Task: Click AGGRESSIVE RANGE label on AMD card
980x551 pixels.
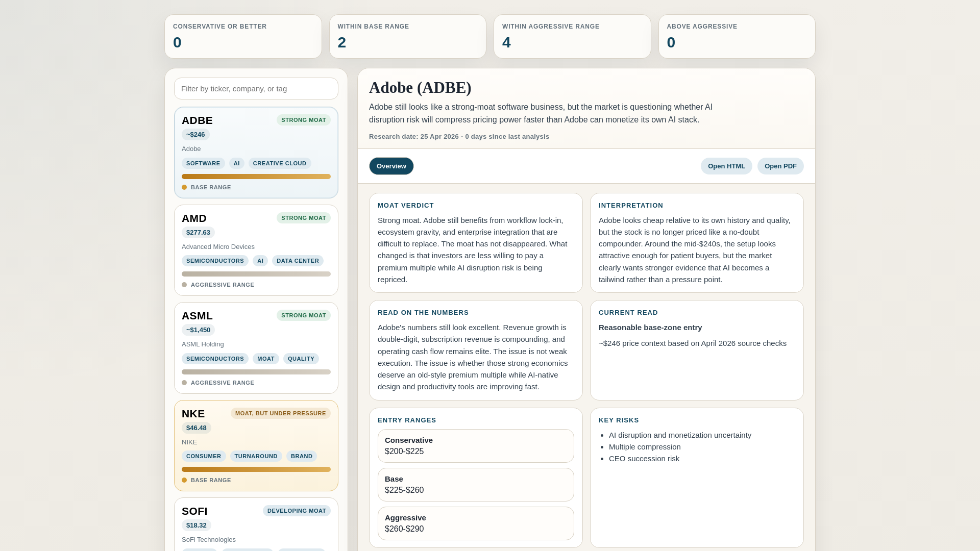Action: coord(223,285)
